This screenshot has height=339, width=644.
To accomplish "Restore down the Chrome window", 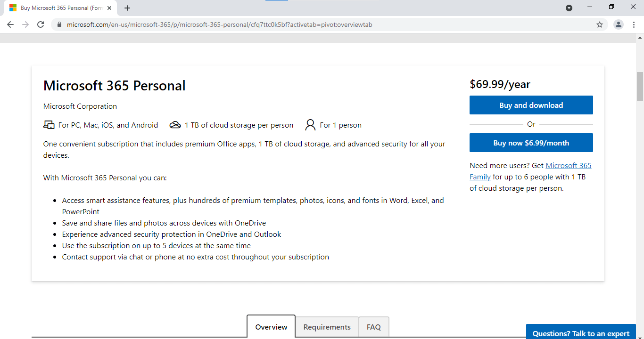I will click(611, 7).
